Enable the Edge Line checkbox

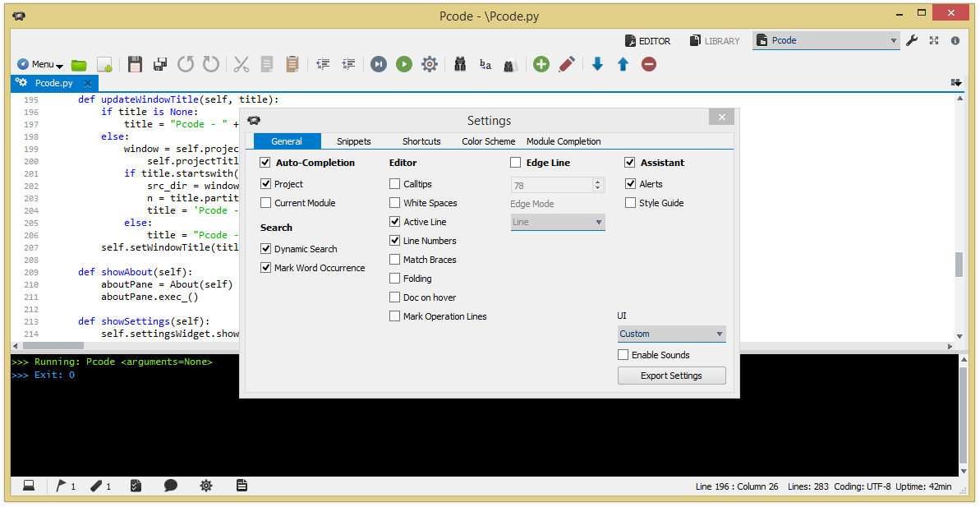(516, 163)
